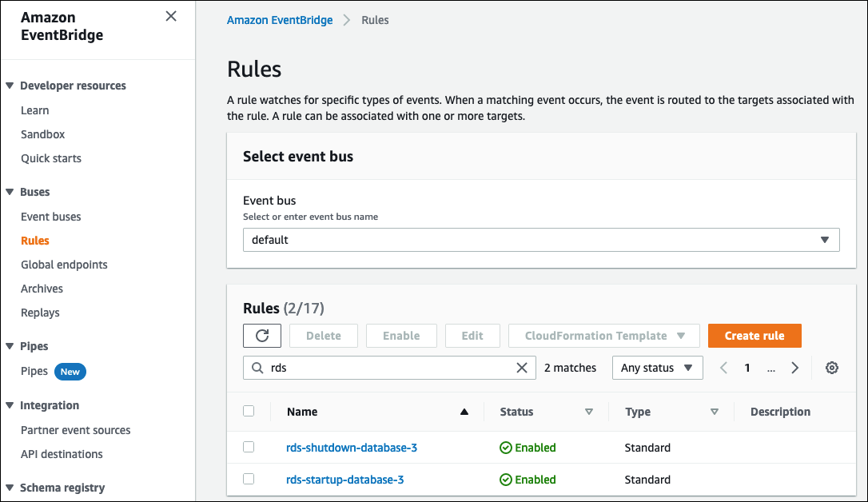Screen dimensions: 868x502
Task: Click the search magnifier icon
Action: click(257, 367)
